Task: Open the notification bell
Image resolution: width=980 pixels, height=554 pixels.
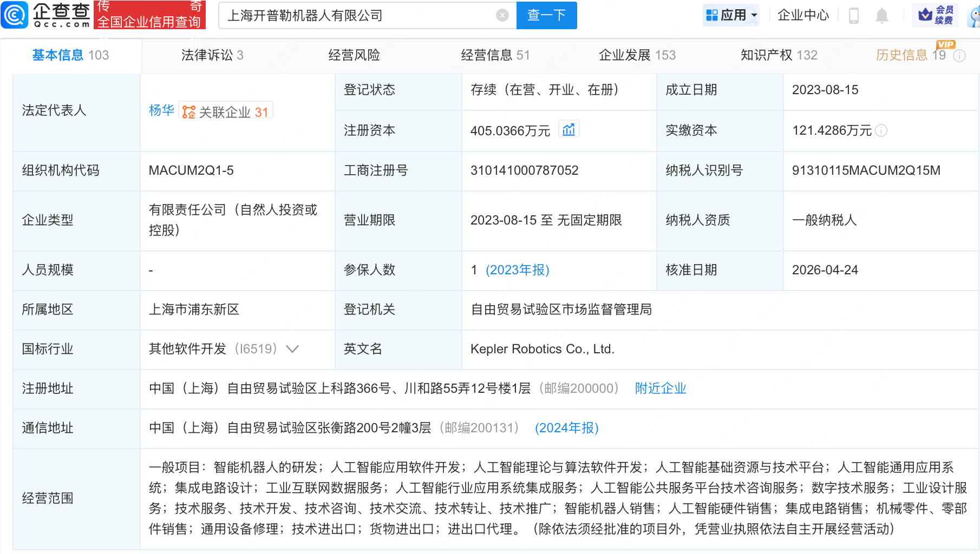Action: point(882,16)
